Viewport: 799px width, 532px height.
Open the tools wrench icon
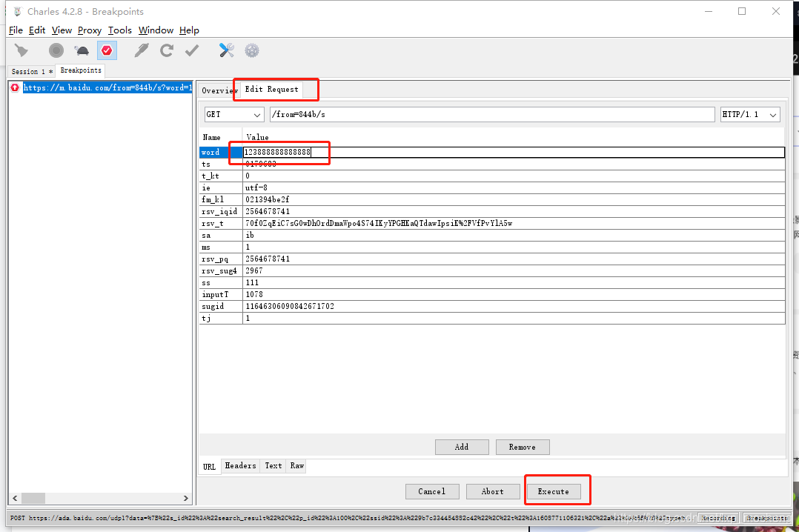click(x=226, y=50)
